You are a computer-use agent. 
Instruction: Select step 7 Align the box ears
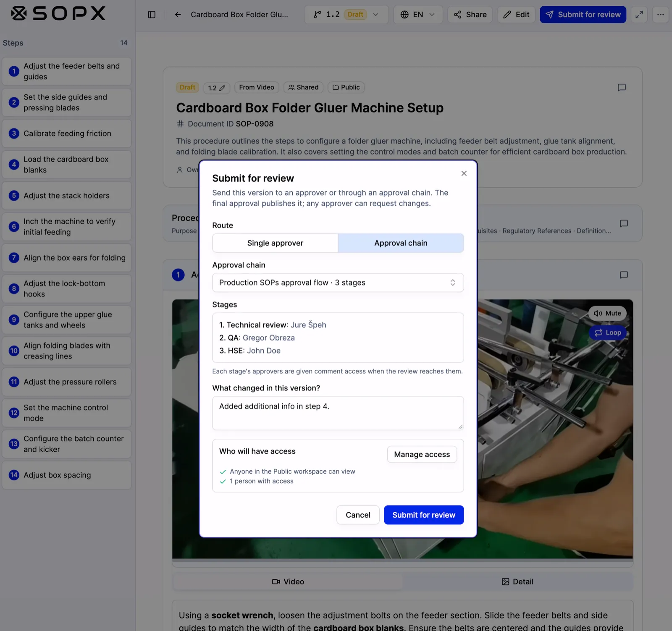click(67, 258)
